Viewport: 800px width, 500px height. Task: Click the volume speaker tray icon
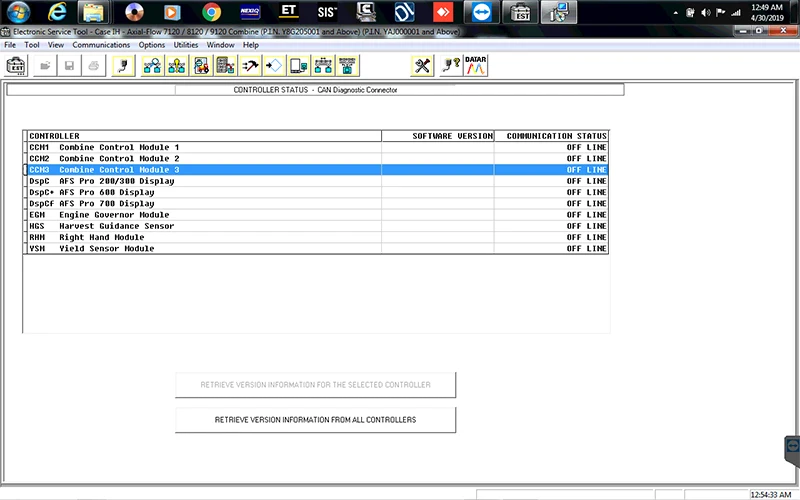(x=705, y=13)
